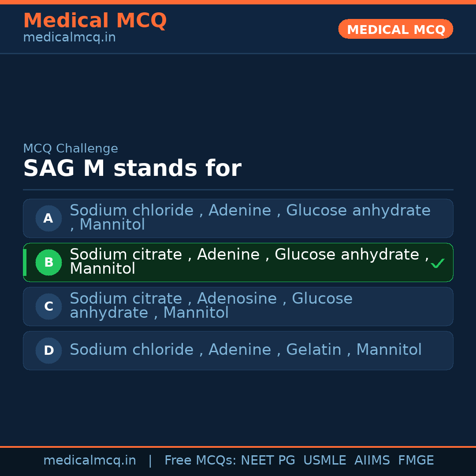Click FMGE in the footer

[x=416, y=461]
